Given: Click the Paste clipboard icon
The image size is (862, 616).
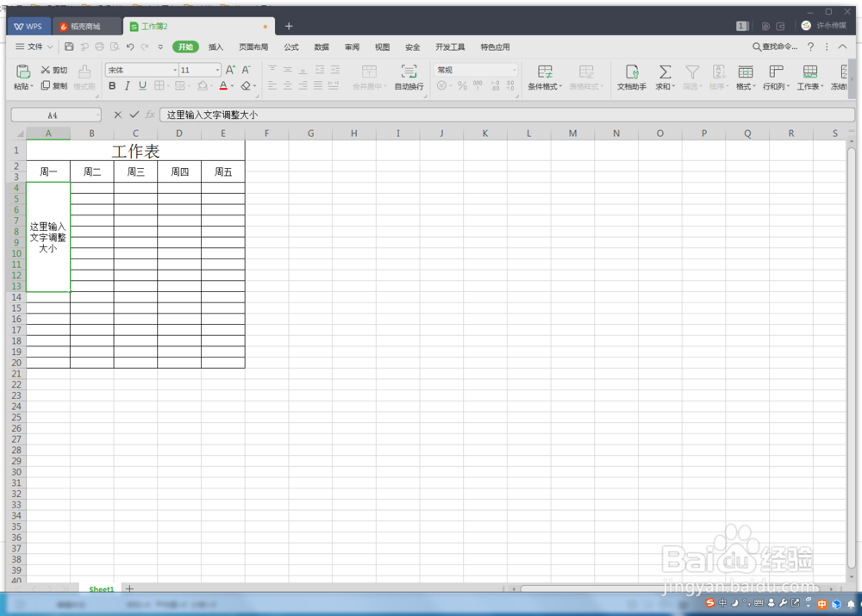Looking at the screenshot, I should pyautogui.click(x=23, y=72).
